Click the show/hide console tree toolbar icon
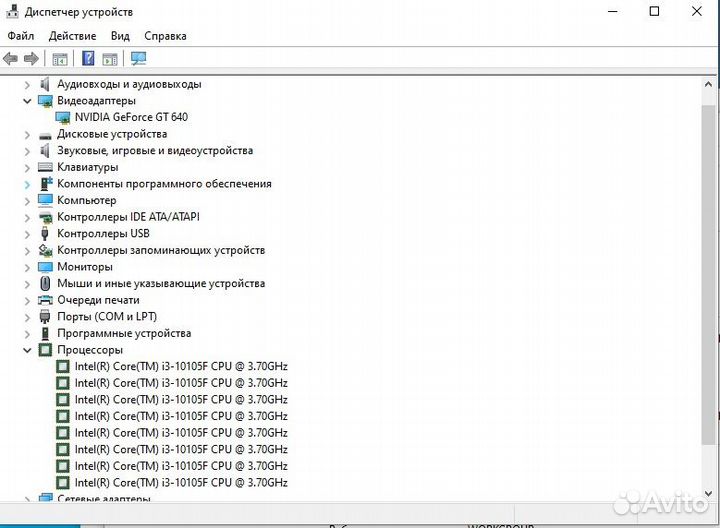 (60, 59)
